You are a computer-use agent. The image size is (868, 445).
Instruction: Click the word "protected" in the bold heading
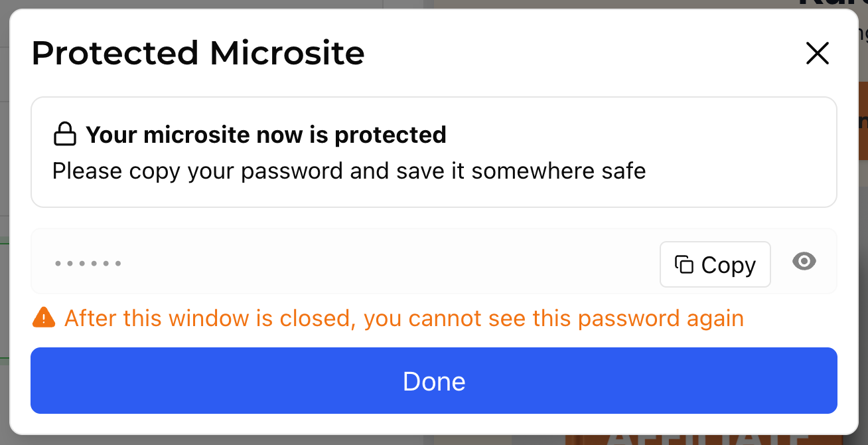click(x=390, y=135)
